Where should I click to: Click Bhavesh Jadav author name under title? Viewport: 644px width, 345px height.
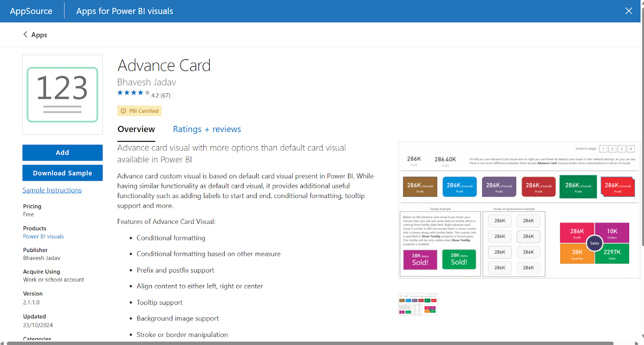pyautogui.click(x=147, y=82)
